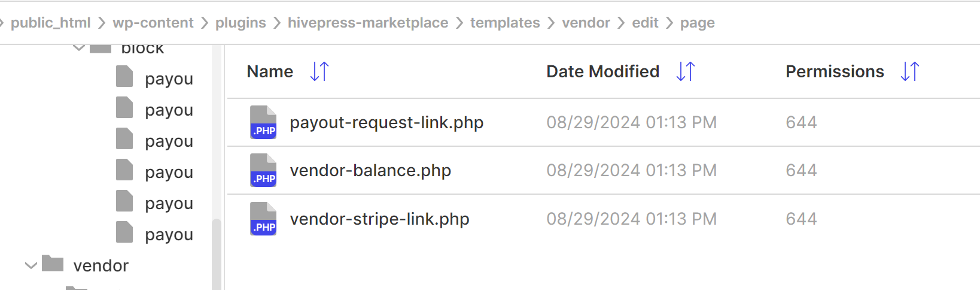
Task: Open the edit breadcrumb folder
Action: pyautogui.click(x=645, y=23)
